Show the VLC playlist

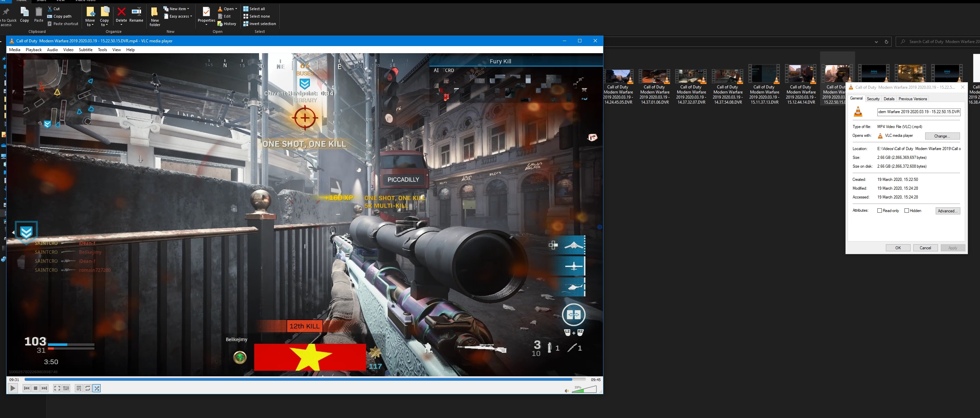tap(78, 388)
